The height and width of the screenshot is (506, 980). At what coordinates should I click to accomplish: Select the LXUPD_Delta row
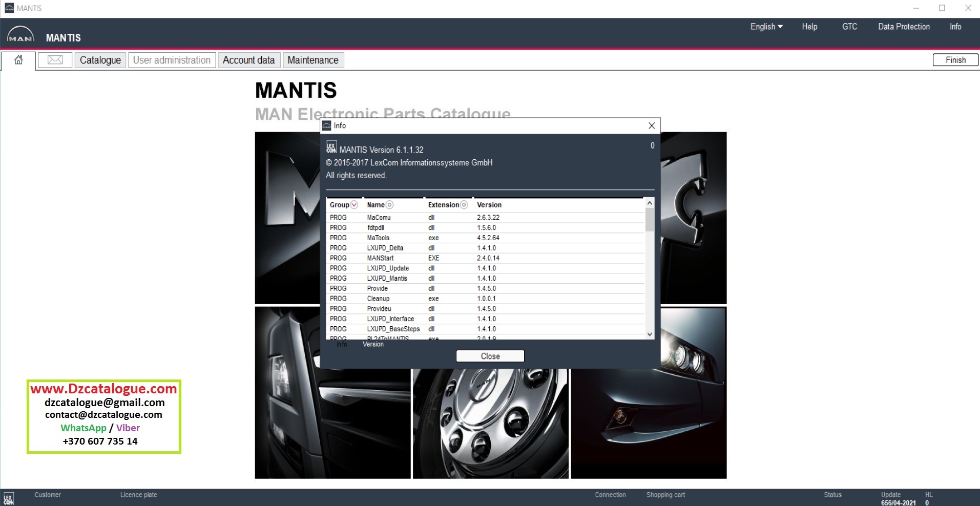coord(485,248)
